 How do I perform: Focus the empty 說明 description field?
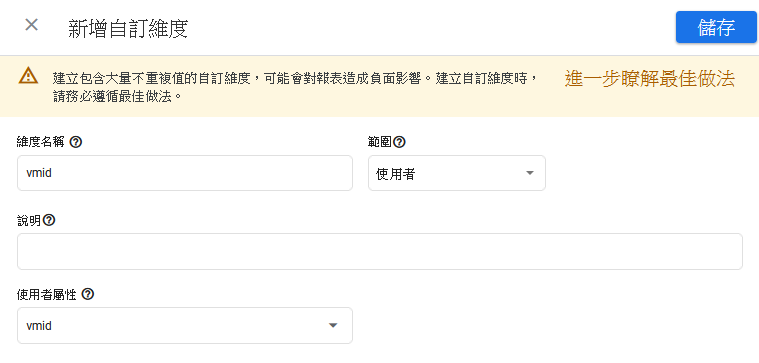380,252
